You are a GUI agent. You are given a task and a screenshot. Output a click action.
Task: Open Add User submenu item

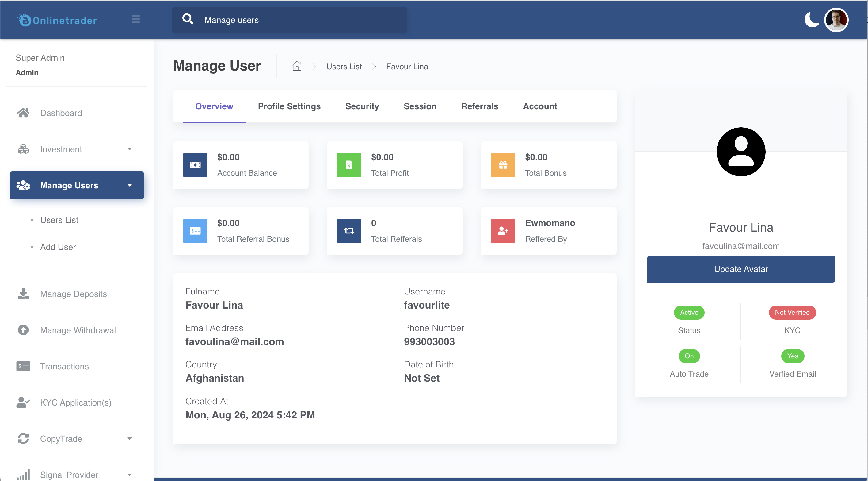[58, 247]
